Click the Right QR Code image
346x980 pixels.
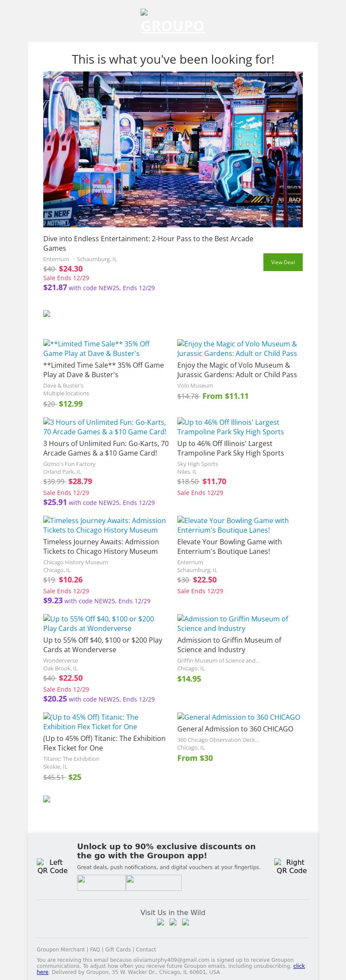pyautogui.click(x=292, y=866)
